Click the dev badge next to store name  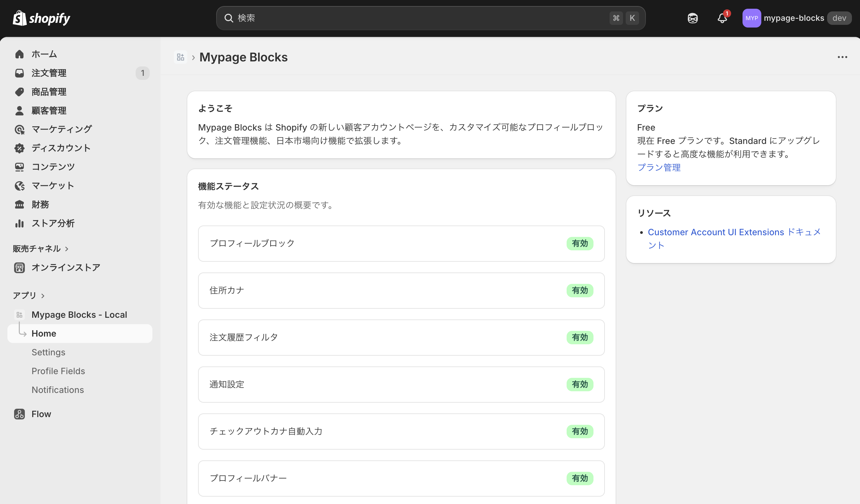839,18
